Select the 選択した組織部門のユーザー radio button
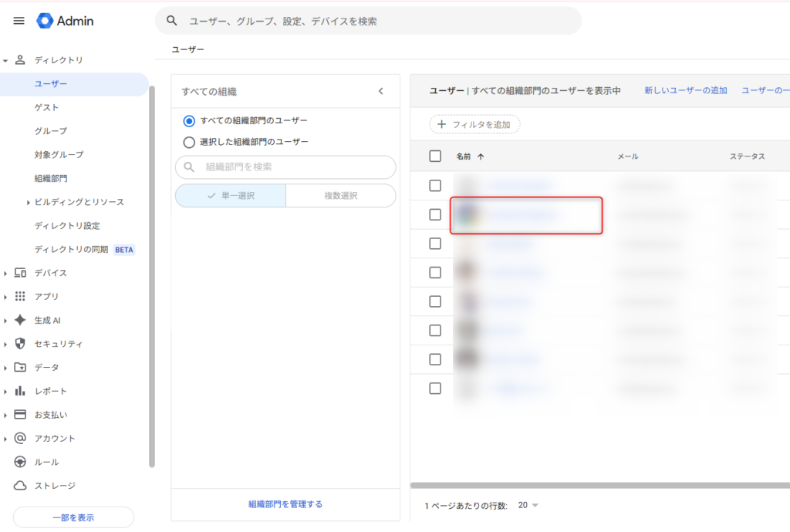This screenshot has width=790, height=532. click(189, 142)
